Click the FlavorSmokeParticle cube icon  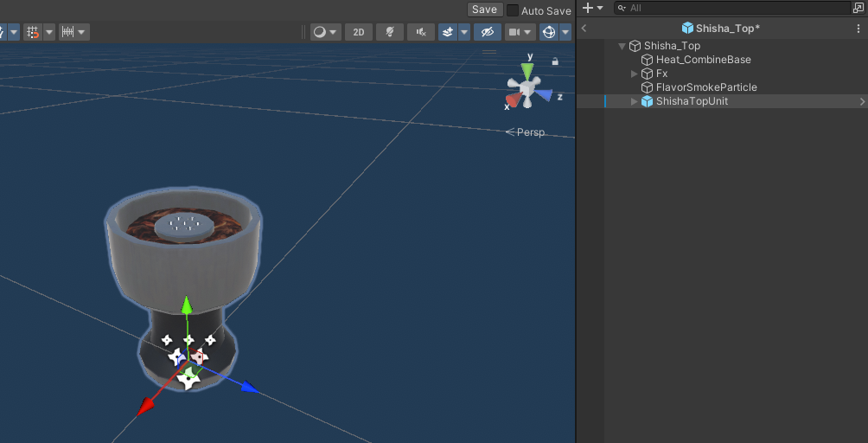click(647, 87)
